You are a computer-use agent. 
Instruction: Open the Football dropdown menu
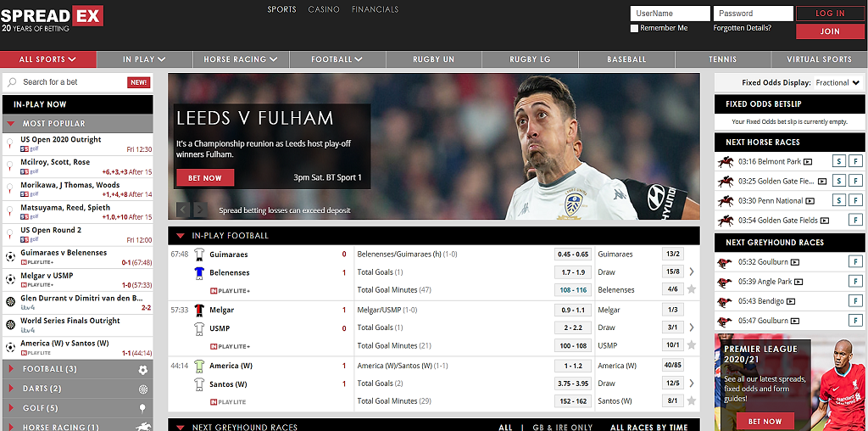[x=337, y=59]
